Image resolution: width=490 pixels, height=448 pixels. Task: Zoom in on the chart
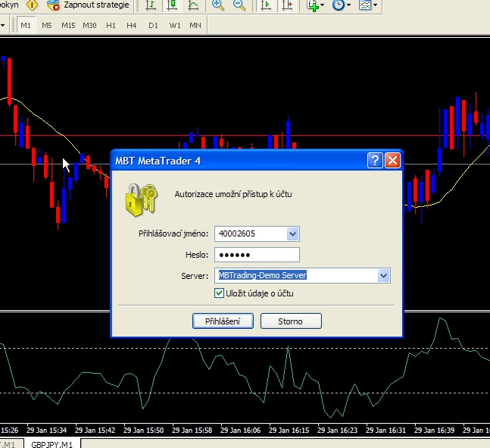[218, 5]
